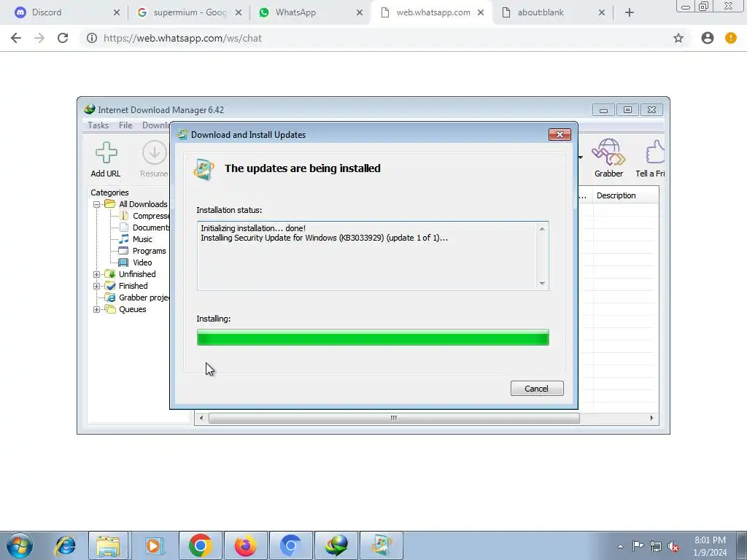Expand the Unfinished category
The image size is (747, 560).
pyautogui.click(x=97, y=274)
